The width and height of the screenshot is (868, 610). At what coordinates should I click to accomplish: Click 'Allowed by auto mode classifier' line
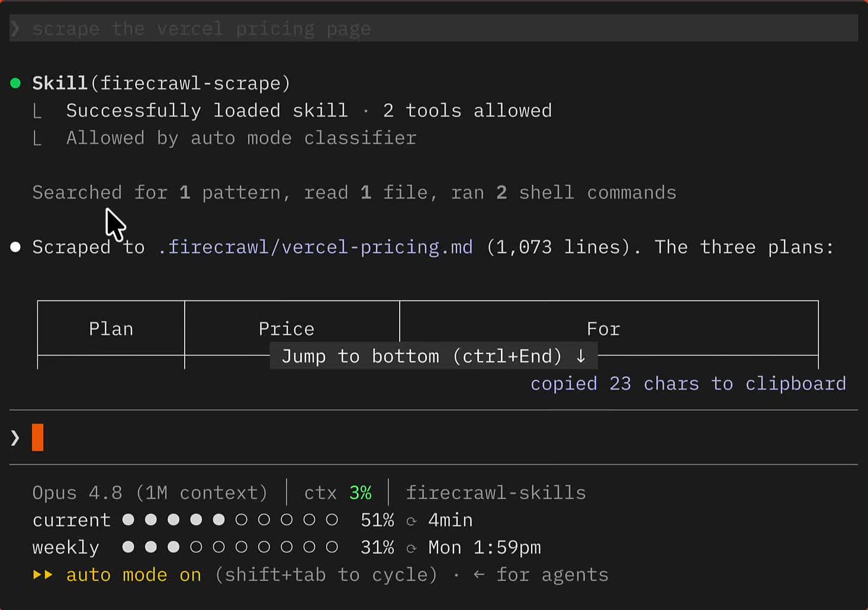point(242,137)
